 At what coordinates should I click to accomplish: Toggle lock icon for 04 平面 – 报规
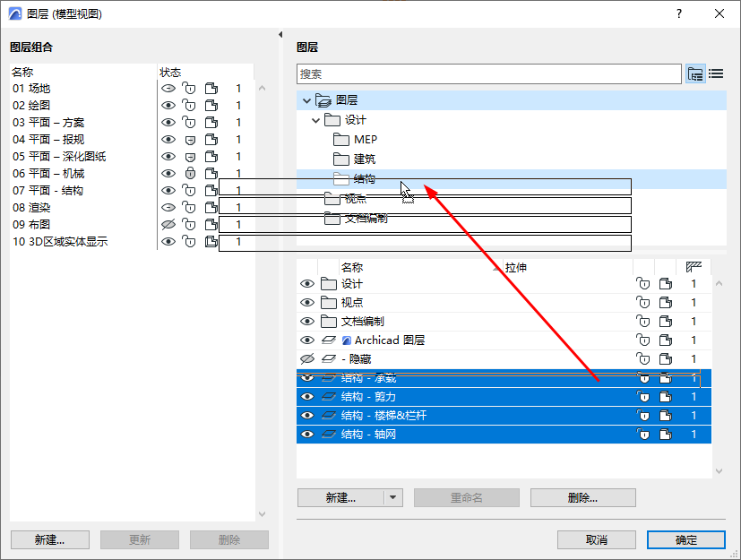click(x=190, y=140)
